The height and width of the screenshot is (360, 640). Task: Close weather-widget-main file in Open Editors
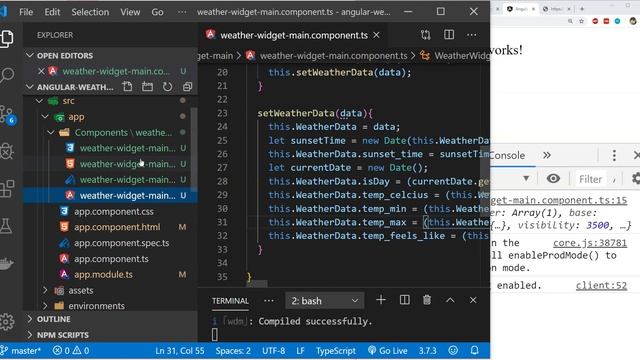[41, 71]
